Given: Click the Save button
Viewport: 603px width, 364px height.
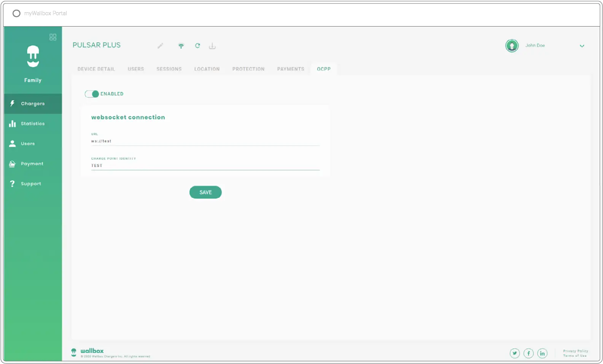Looking at the screenshot, I should tap(205, 192).
